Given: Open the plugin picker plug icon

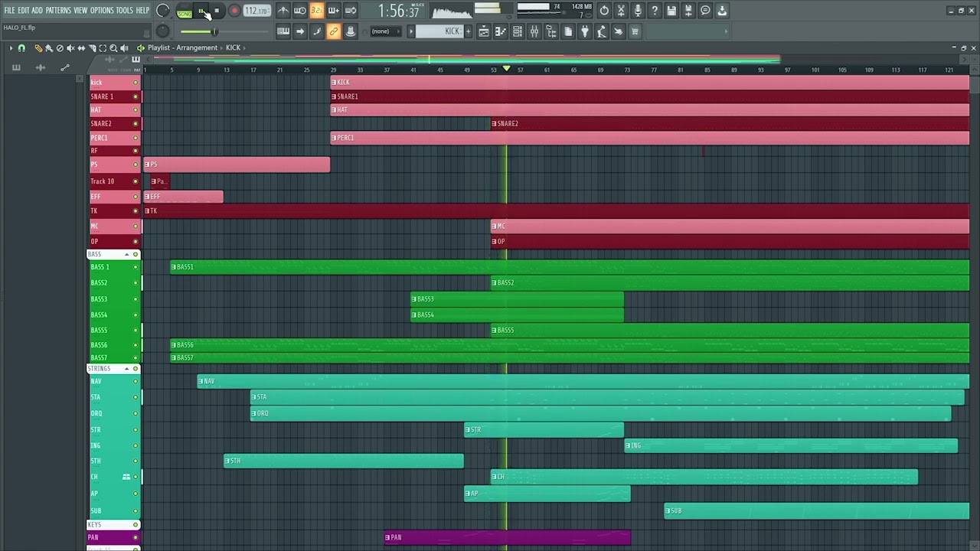Looking at the screenshot, I should pyautogui.click(x=585, y=31).
